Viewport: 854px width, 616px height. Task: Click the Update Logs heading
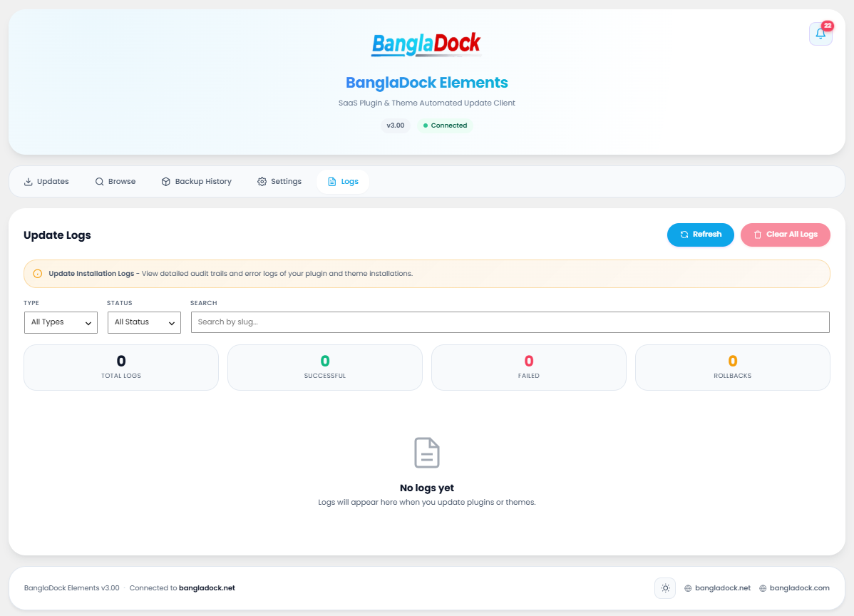point(57,235)
